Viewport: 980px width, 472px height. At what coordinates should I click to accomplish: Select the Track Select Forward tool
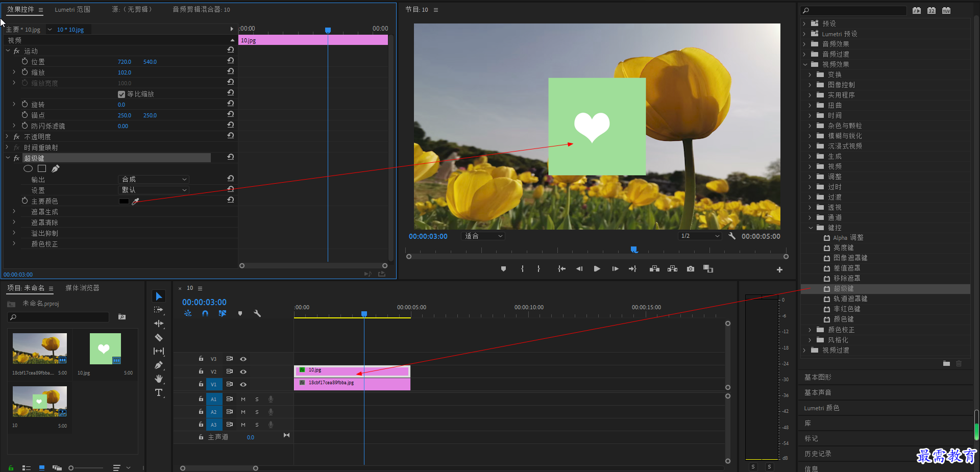(x=159, y=310)
